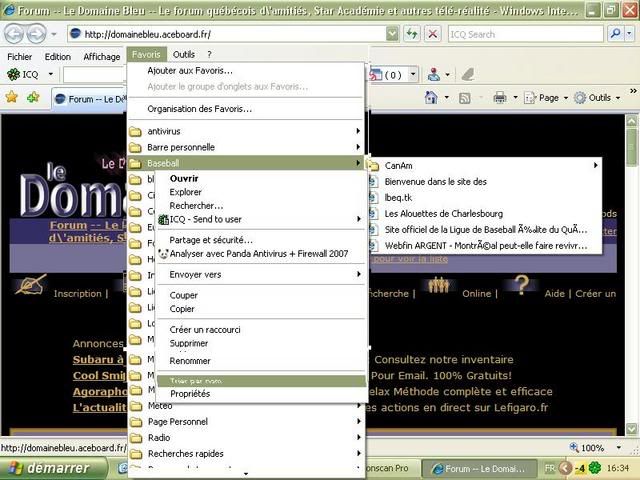The height and width of the screenshot is (480, 640).
Task: Open the Fichier menu
Action: pos(20,57)
